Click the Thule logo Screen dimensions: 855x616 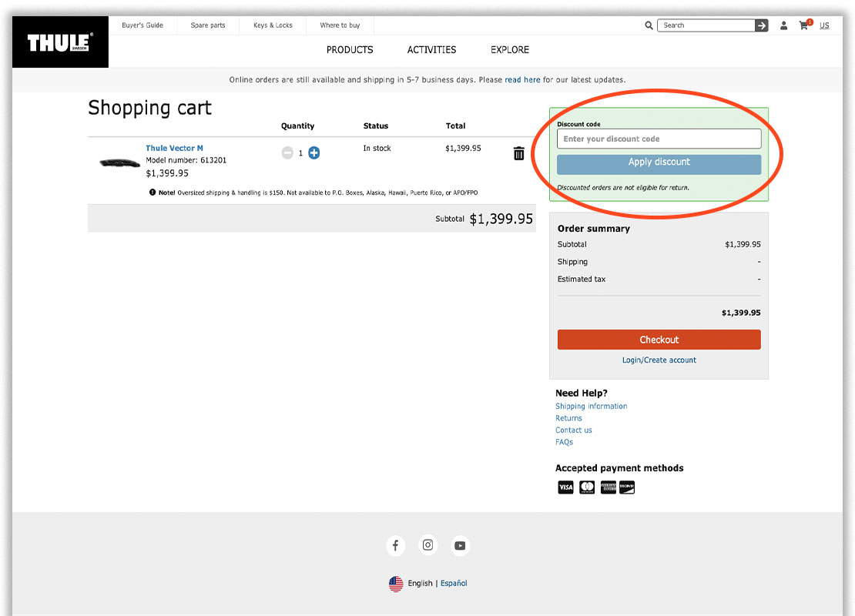coord(60,42)
